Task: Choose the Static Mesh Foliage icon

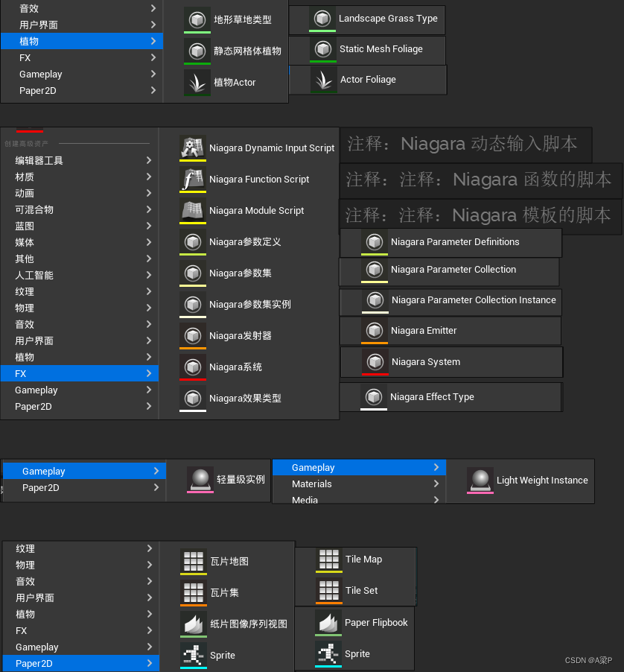Action: tap(323, 49)
